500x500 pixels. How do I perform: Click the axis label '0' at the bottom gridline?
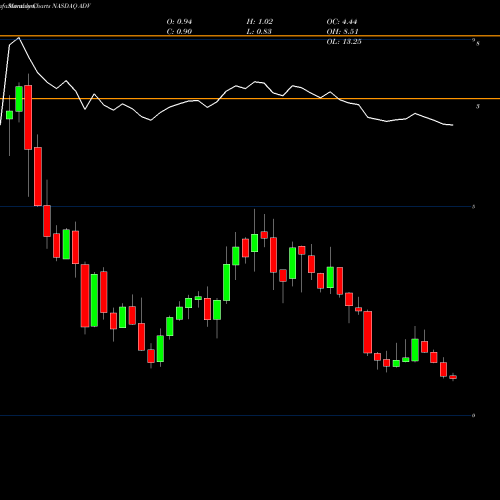(x=473, y=415)
